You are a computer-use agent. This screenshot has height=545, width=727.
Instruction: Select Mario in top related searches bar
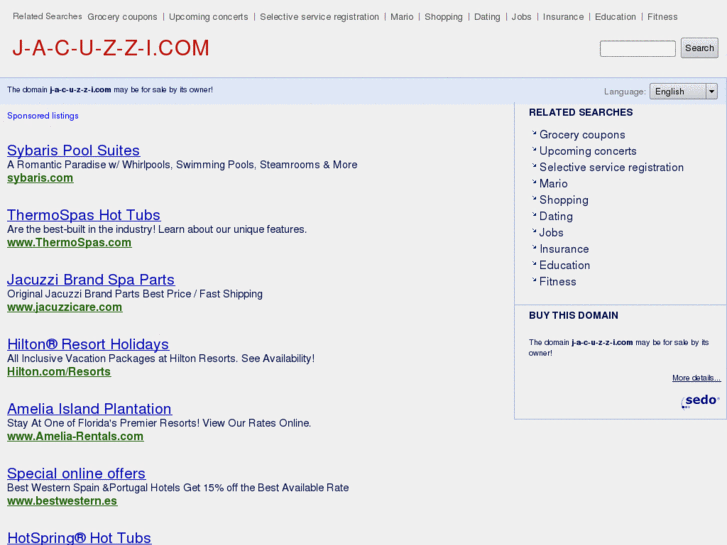click(402, 17)
